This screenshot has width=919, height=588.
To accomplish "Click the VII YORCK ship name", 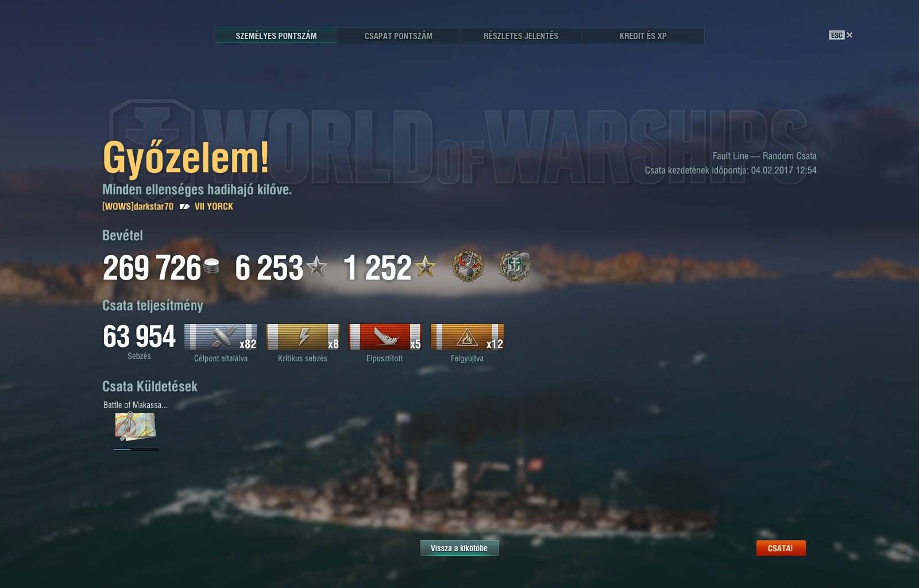I will coord(214,207).
